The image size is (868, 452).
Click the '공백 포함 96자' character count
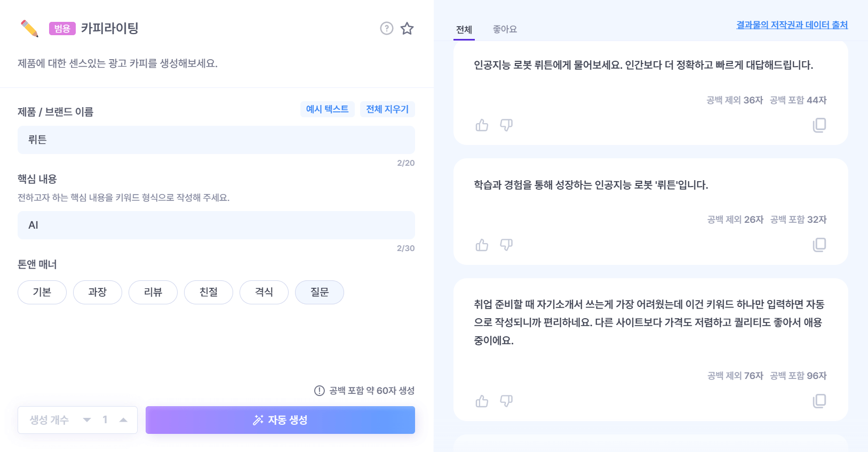pyautogui.click(x=798, y=376)
